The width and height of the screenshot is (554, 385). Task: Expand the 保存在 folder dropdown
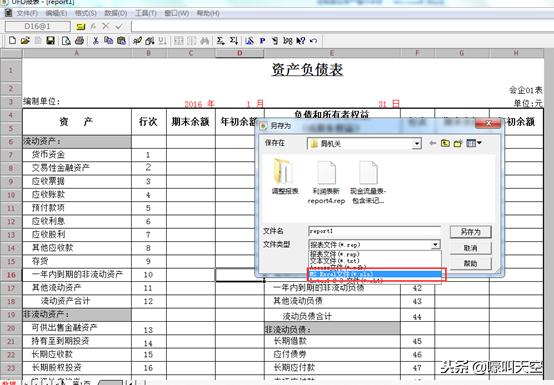(x=417, y=144)
